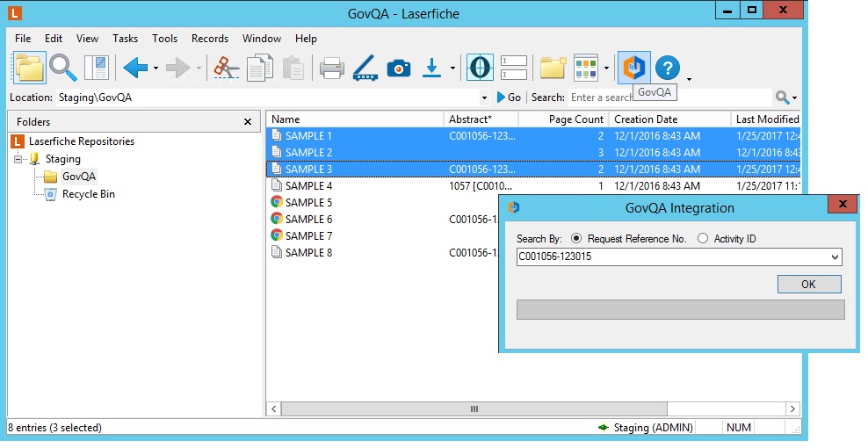This screenshot has width=868, height=448.
Task: Click the Enter a search input field
Action: tap(669, 98)
